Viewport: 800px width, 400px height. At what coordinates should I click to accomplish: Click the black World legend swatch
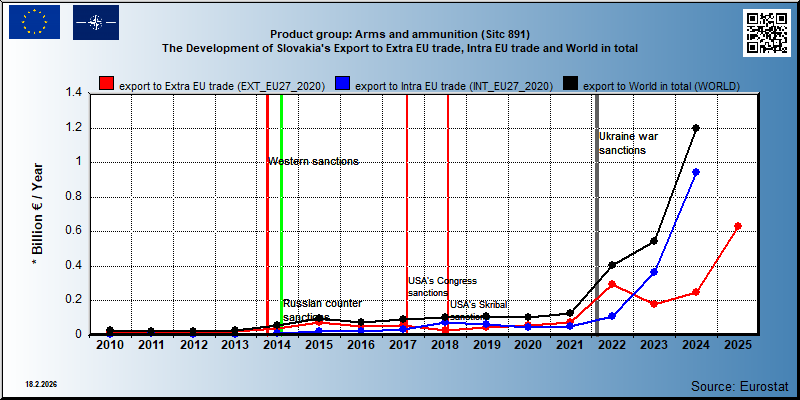tap(570, 84)
